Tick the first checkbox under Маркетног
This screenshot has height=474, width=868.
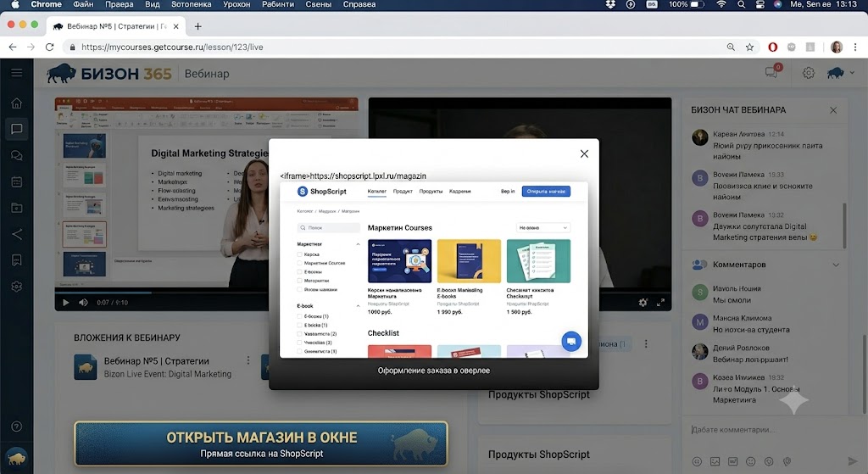[299, 254]
